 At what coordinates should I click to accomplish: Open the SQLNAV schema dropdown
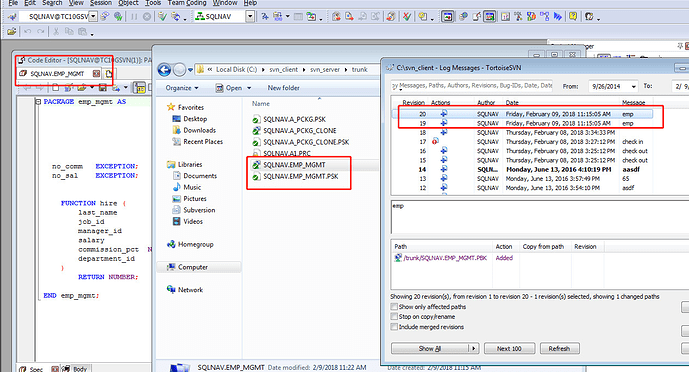[250, 17]
